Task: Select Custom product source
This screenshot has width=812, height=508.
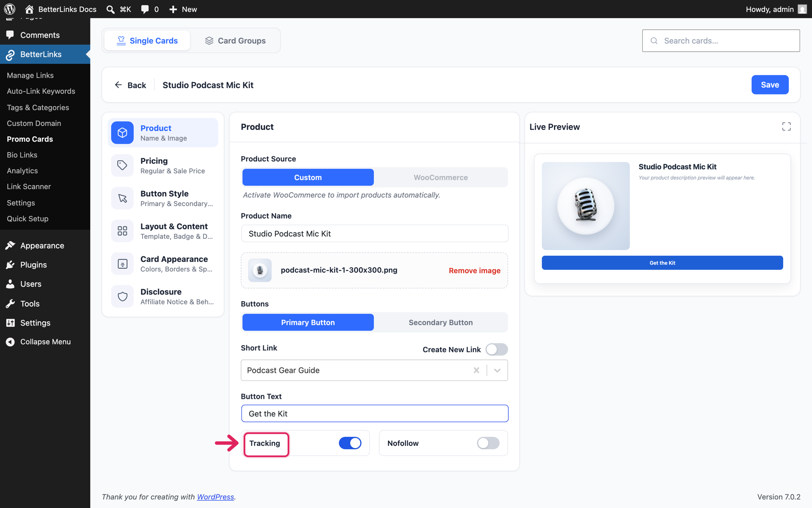Action: 308,177
